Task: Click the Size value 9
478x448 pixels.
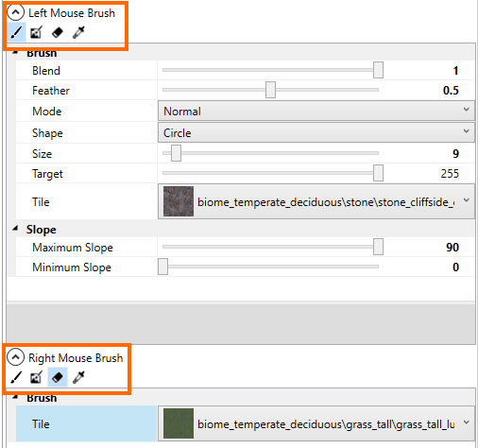Action: click(455, 154)
